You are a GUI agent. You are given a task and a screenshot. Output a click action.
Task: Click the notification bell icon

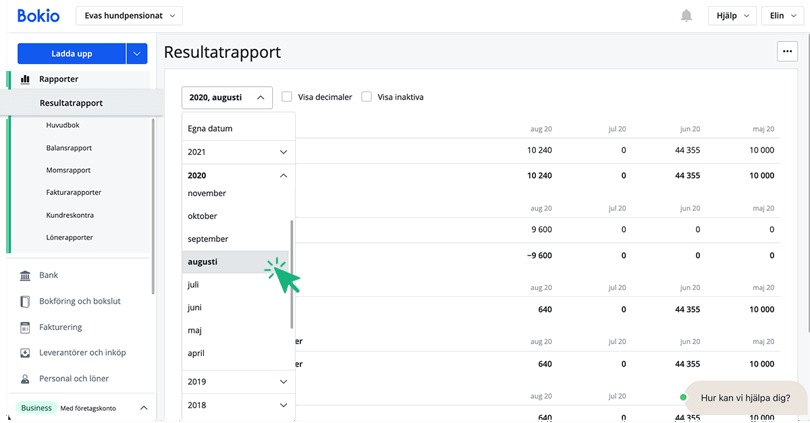[686, 16]
